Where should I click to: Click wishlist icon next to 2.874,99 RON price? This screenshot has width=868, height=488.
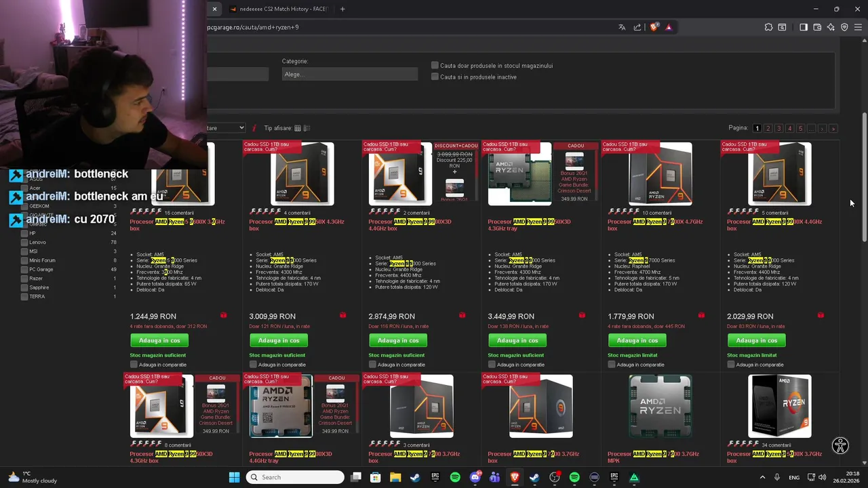click(462, 315)
